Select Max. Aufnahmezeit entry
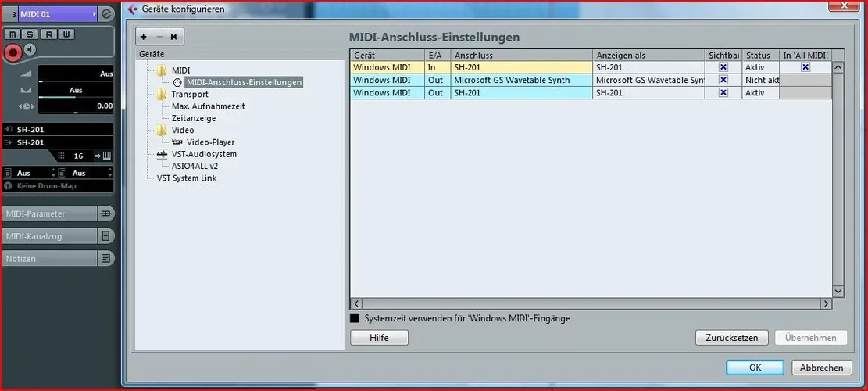This screenshot has width=868, height=391. (x=208, y=106)
